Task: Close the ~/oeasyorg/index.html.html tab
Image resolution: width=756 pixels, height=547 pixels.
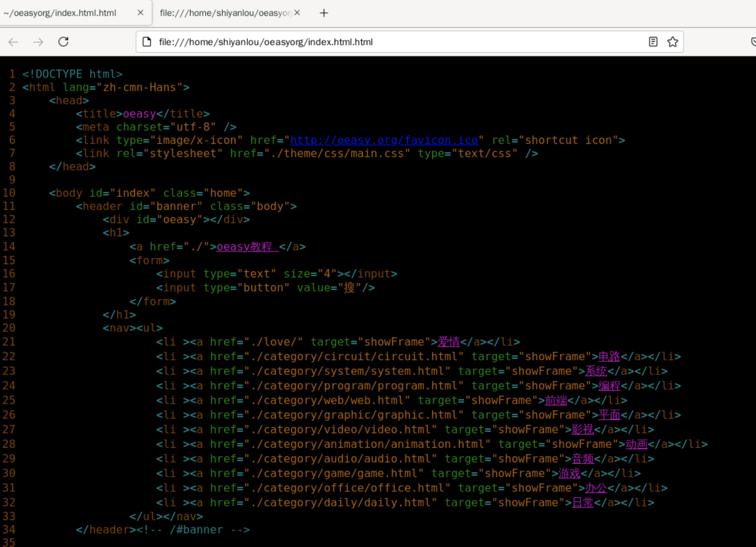Action: (x=140, y=13)
